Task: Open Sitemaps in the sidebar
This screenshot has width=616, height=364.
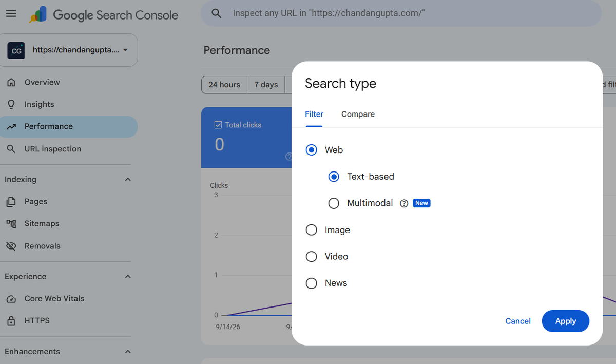Action: click(69, 224)
